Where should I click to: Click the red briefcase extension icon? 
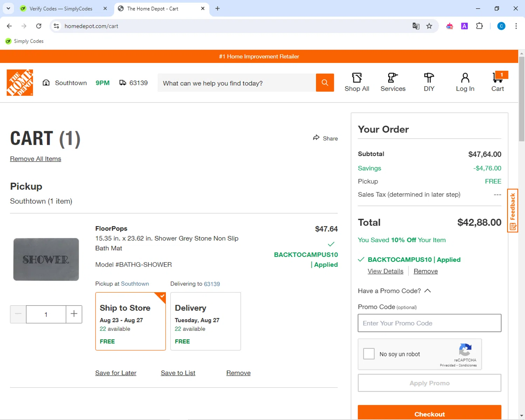pyautogui.click(x=450, y=26)
